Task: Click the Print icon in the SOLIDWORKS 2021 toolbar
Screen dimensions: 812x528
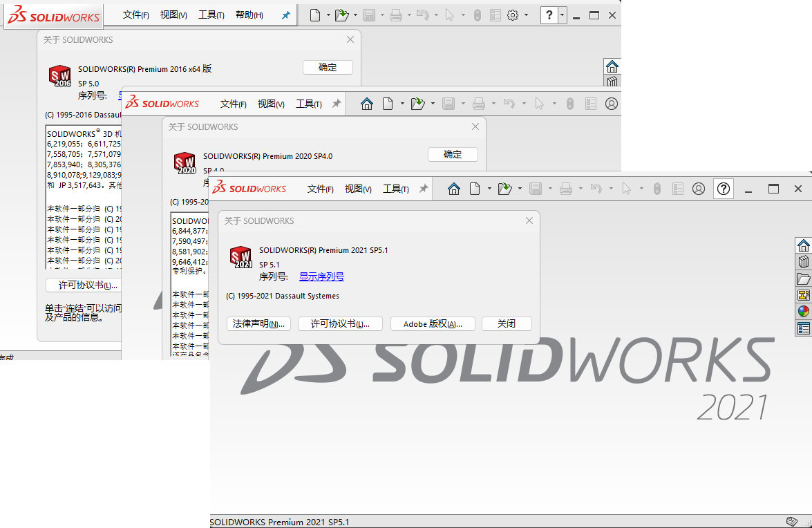Action: [566, 189]
